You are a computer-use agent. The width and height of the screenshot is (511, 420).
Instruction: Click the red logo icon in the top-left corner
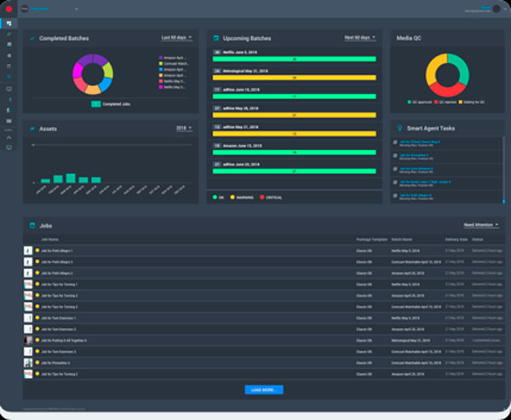(9, 9)
